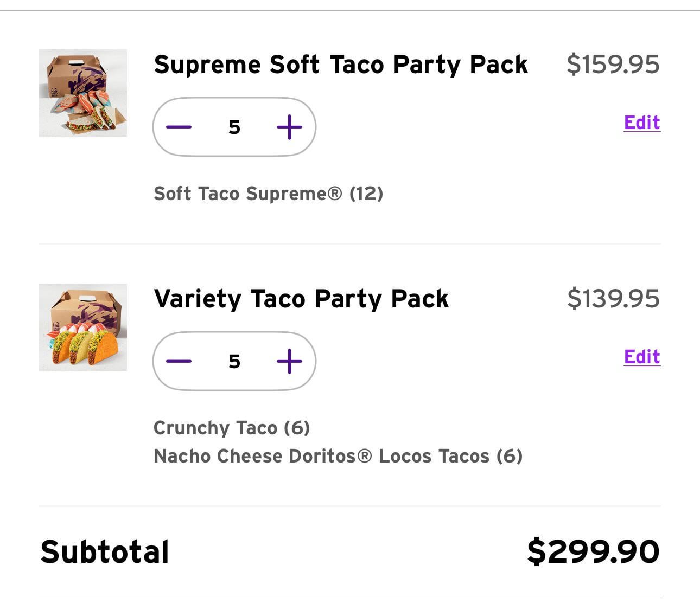Click the Soft Taco Supreme® (12) item line
This screenshot has width=700, height=610.
268,194
